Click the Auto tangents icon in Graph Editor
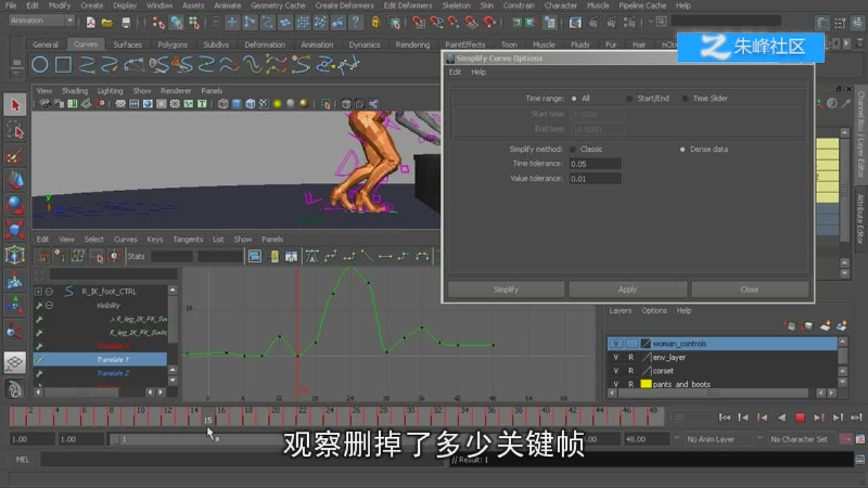The width and height of the screenshot is (868, 488). [x=313, y=256]
